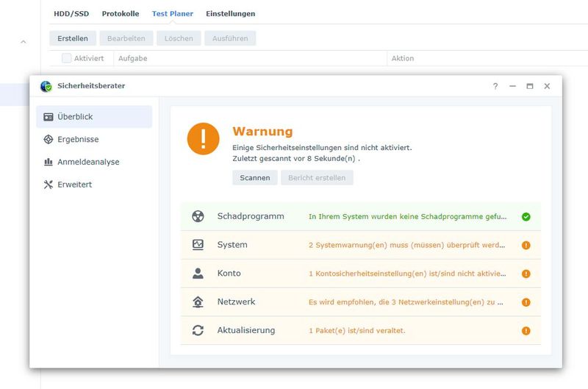Open Überblick in the sidebar
Image resolution: width=588 pixels, height=389 pixels.
click(94, 117)
